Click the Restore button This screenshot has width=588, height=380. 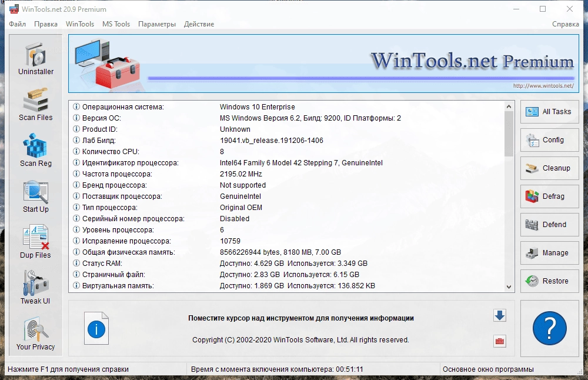pyautogui.click(x=549, y=281)
